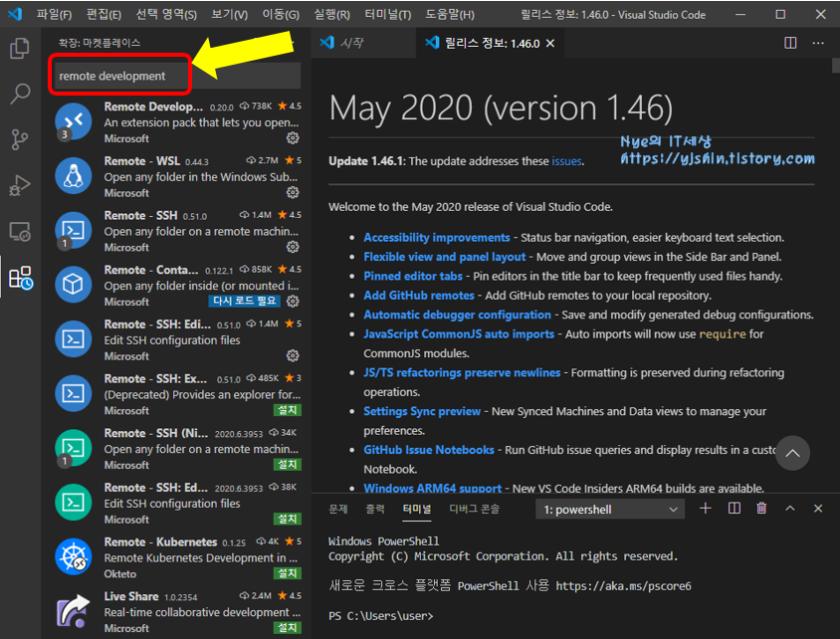Screen dimensions: 840x639
Task: Split the editor to the right
Action: (790, 43)
